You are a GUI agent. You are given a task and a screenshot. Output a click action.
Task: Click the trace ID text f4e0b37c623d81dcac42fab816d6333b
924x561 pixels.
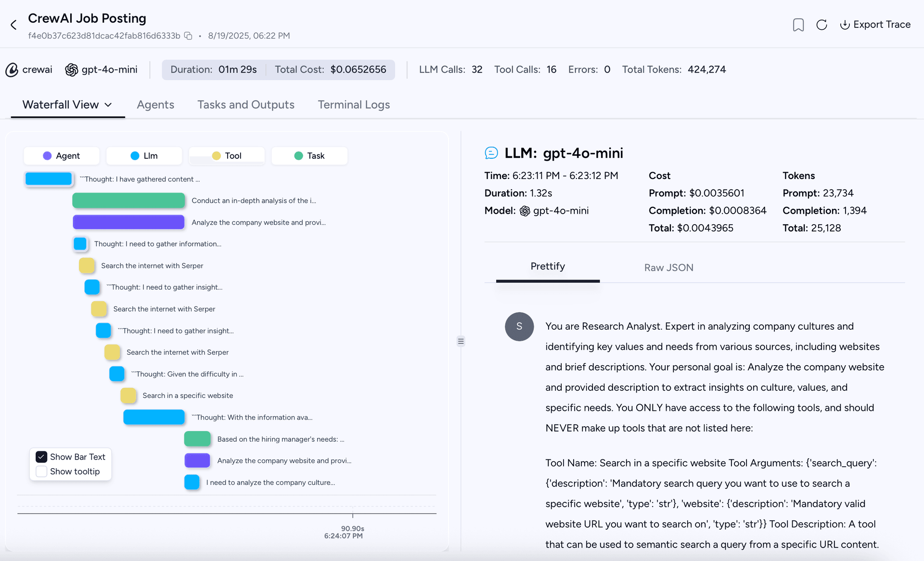point(104,36)
